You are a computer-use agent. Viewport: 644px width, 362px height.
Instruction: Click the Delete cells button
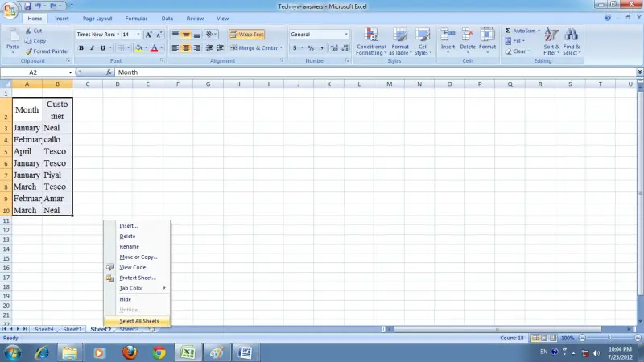click(468, 41)
